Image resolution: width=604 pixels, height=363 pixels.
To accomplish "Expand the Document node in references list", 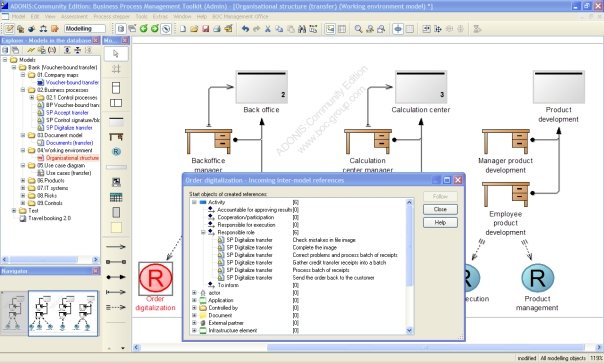I will tap(195, 315).
